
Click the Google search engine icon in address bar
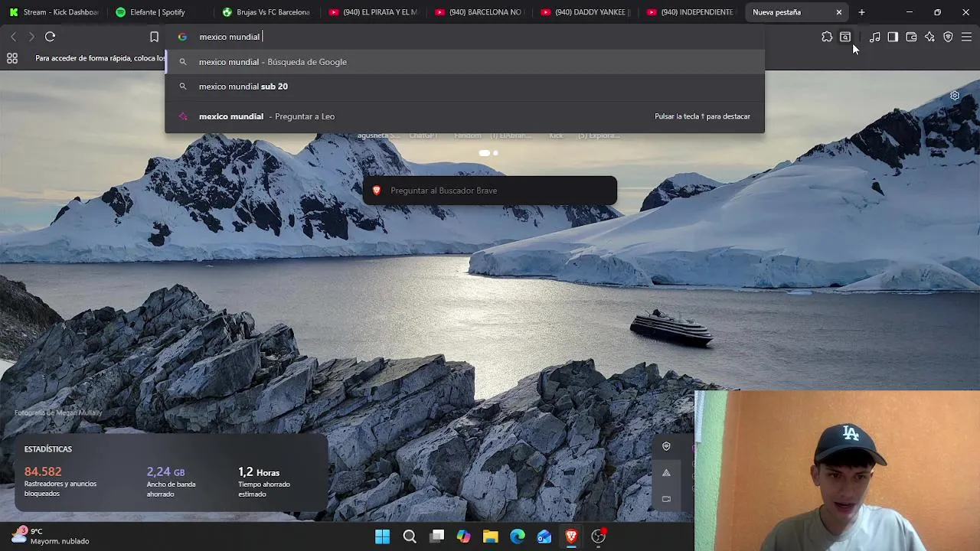tap(182, 37)
